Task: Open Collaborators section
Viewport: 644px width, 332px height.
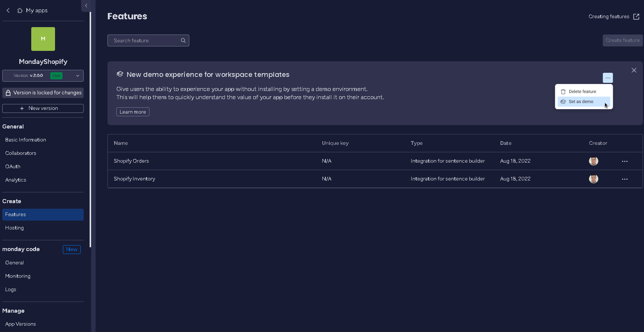Action: click(x=21, y=153)
